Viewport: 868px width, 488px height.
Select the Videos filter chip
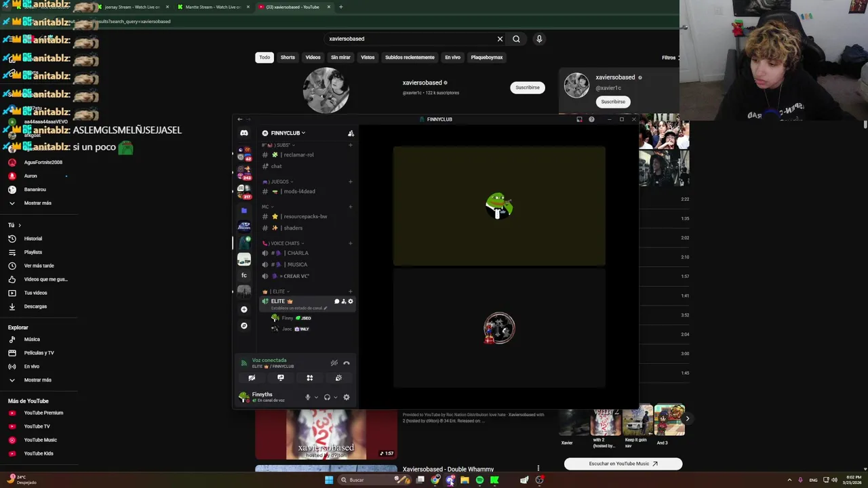click(313, 58)
